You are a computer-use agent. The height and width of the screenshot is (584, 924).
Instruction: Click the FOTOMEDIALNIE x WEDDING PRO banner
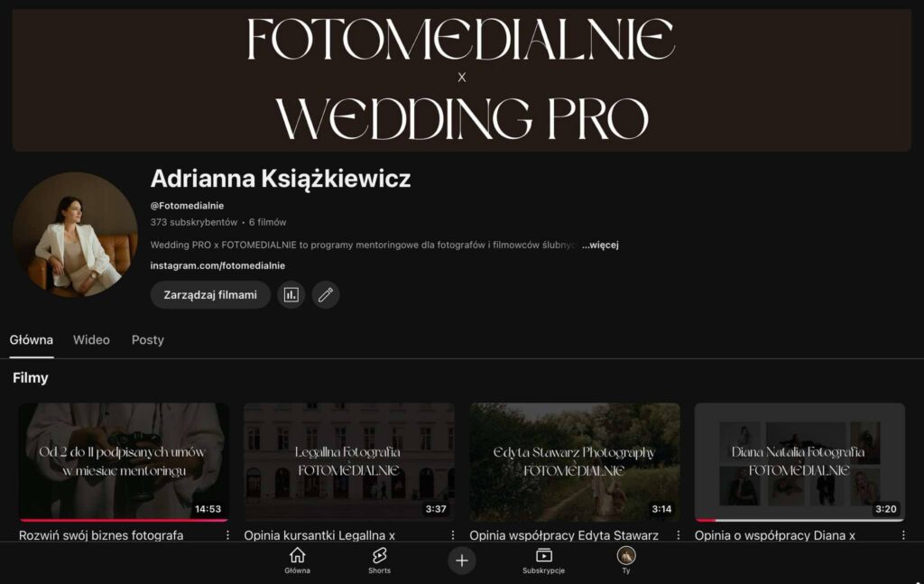click(x=462, y=79)
